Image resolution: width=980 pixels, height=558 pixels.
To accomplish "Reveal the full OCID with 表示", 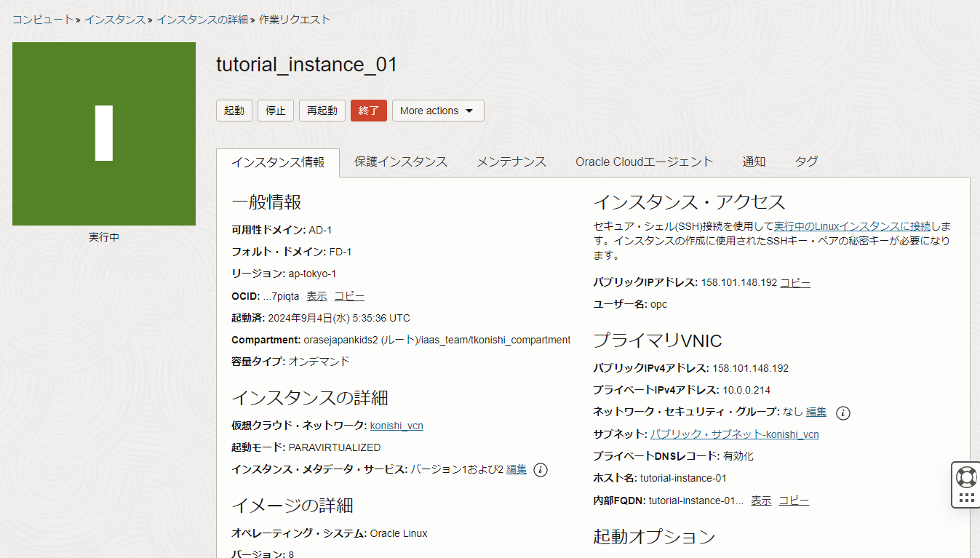I will pos(316,296).
